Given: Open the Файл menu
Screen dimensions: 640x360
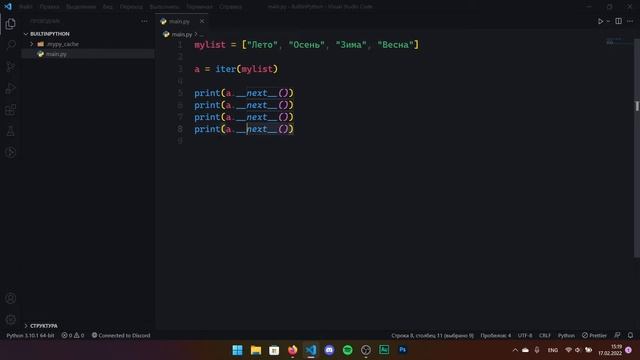Looking at the screenshot, I should tap(26, 7).
